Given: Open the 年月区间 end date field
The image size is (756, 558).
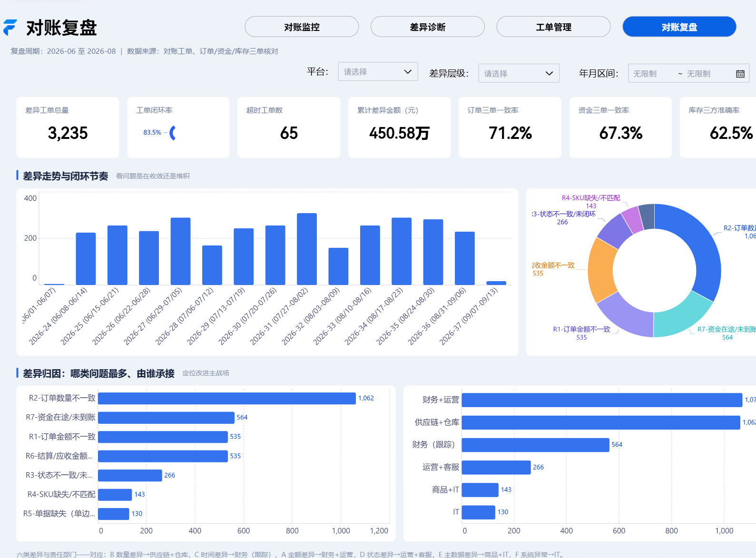Looking at the screenshot, I should tap(705, 74).
